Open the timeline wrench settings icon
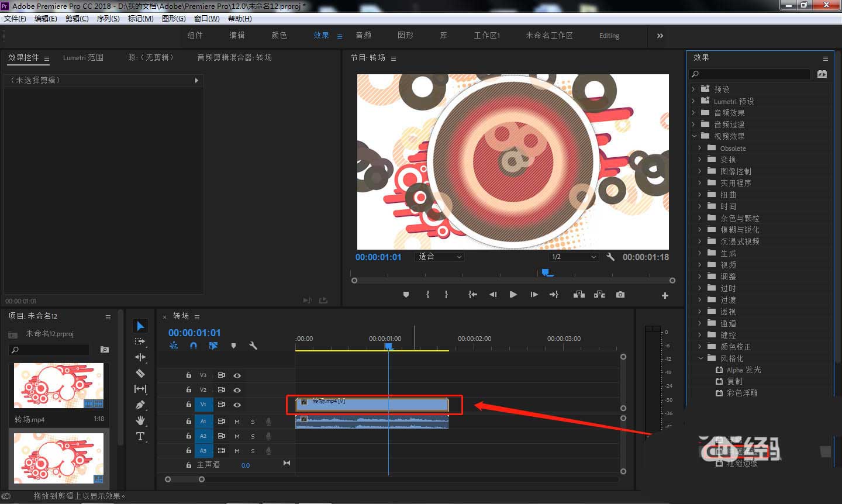The width and height of the screenshot is (842, 504). [253, 346]
